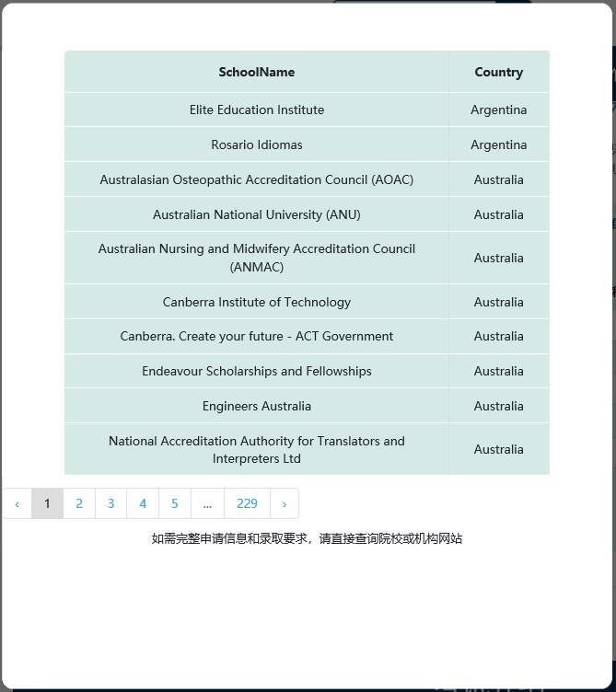Image resolution: width=616 pixels, height=692 pixels.
Task: Select Australian National University (ANU)
Action: pos(257,214)
